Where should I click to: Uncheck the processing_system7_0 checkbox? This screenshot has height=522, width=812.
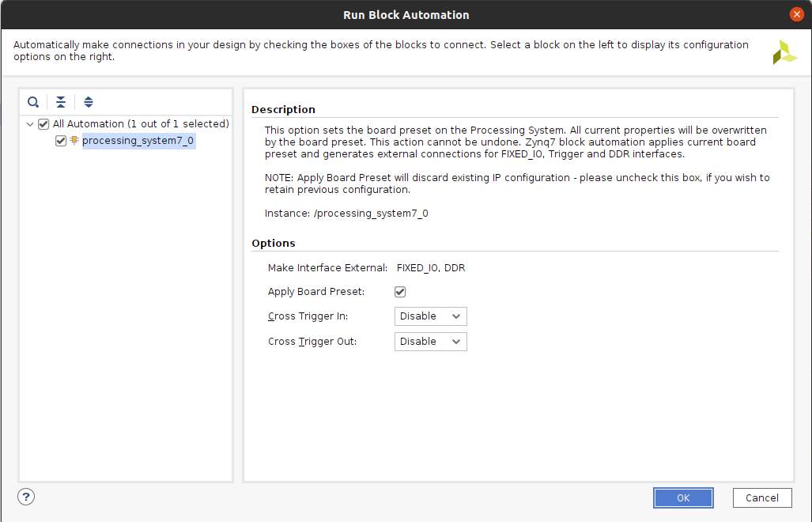(x=61, y=141)
